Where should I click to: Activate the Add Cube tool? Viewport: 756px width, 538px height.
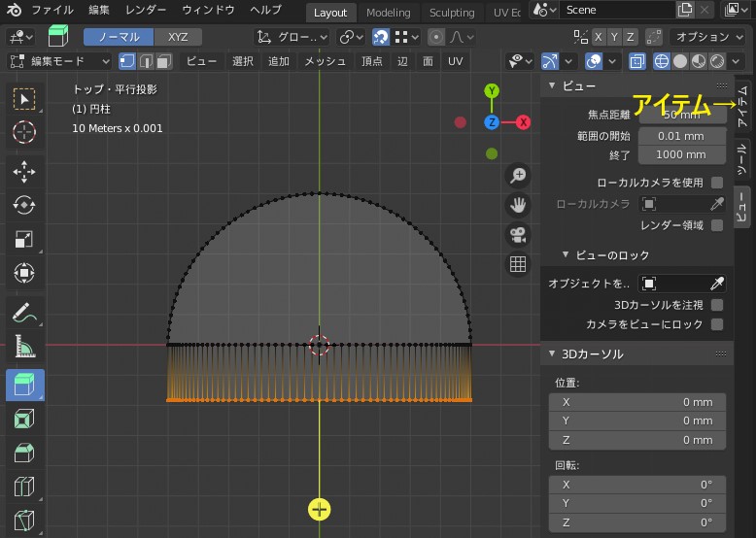(x=24, y=385)
